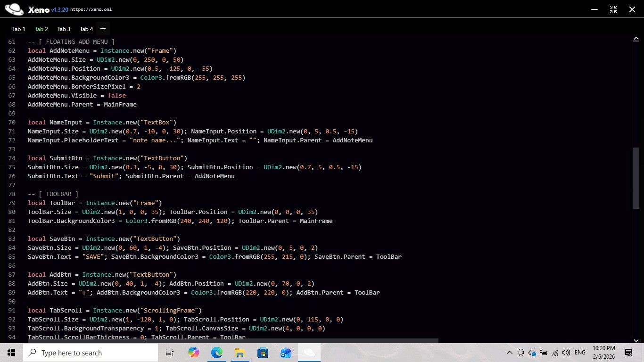Open File Explorer from the taskbar

point(239,353)
